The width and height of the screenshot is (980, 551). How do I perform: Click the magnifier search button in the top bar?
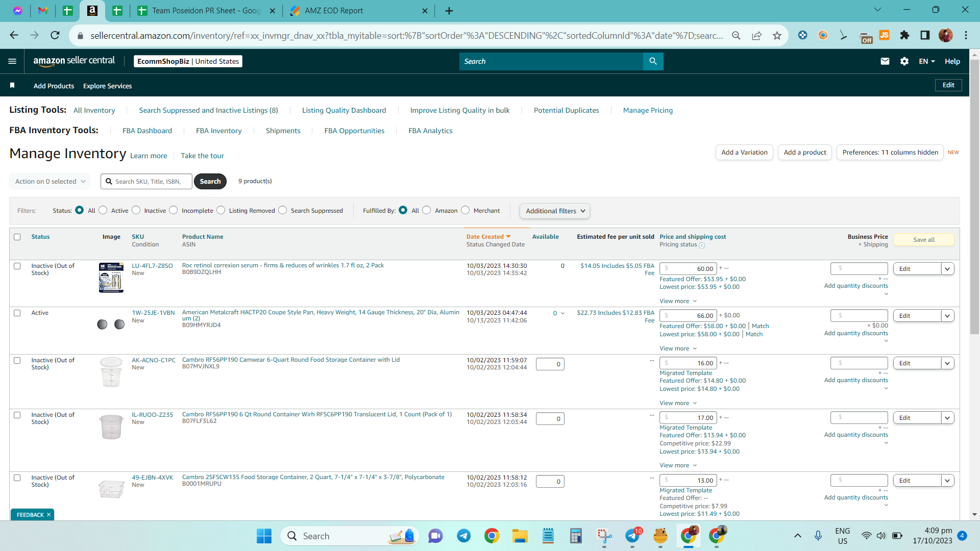[653, 61]
